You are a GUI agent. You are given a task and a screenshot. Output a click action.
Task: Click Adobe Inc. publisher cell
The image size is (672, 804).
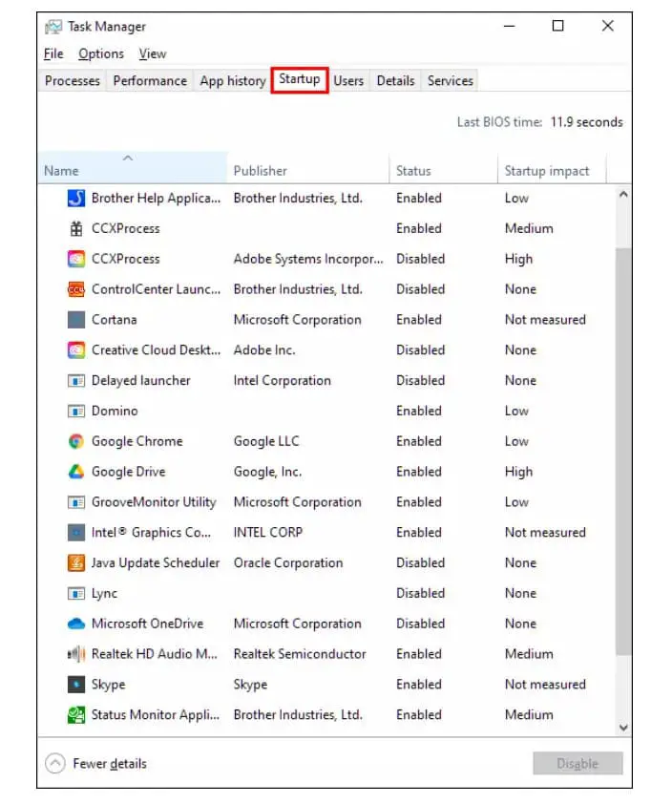264,350
